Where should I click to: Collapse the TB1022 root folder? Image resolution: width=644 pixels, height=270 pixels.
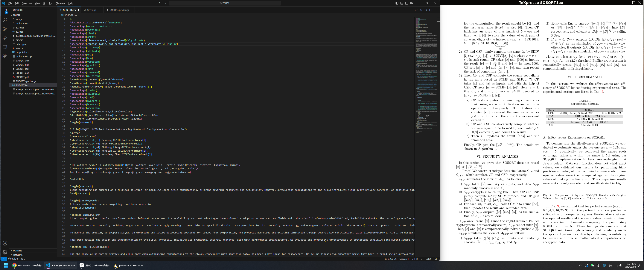pyautogui.click(x=33, y=15)
